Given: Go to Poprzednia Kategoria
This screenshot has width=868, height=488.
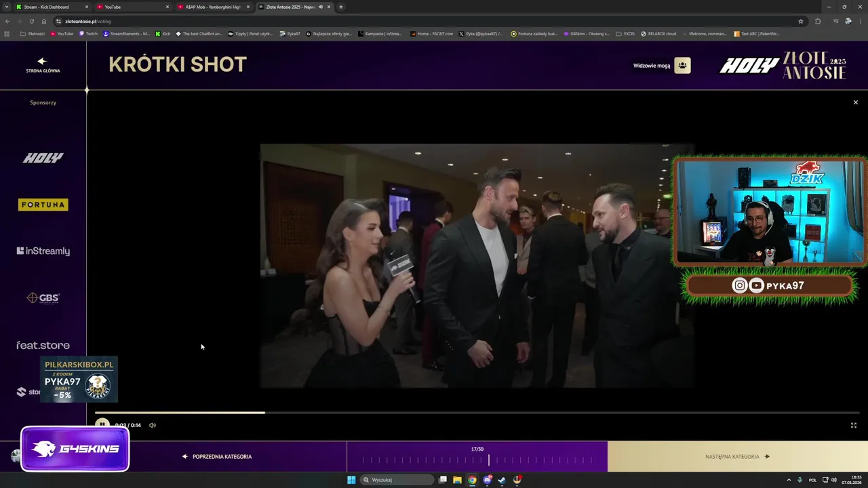Looking at the screenshot, I should (217, 457).
